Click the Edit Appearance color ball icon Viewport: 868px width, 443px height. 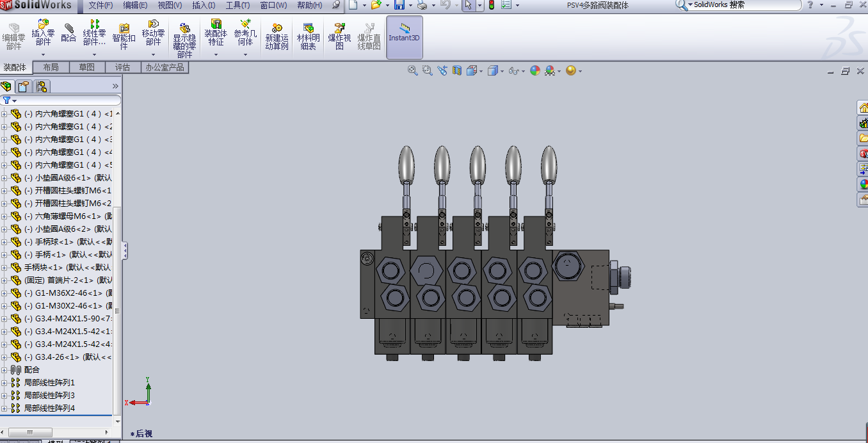[535, 70]
